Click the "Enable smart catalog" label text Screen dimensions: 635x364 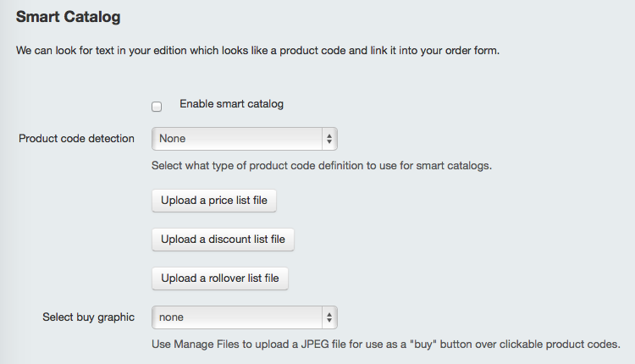231,104
